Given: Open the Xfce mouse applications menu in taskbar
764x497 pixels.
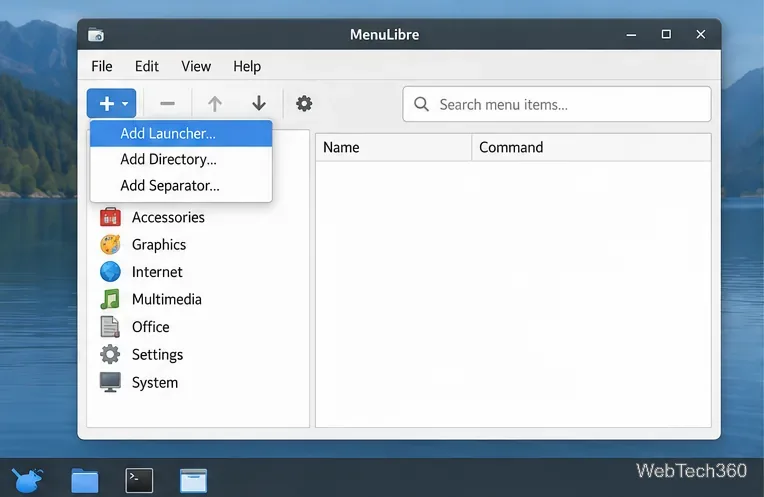Looking at the screenshot, I should tap(27, 480).
